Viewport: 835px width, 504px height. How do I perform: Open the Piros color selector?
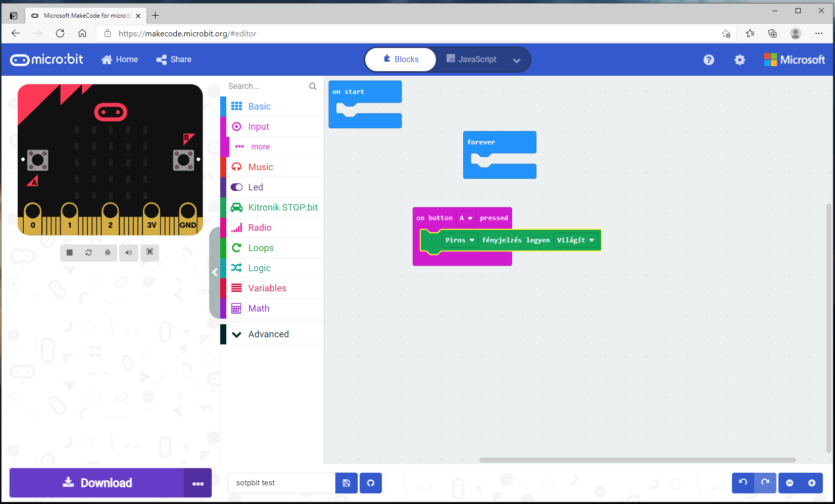click(x=459, y=240)
